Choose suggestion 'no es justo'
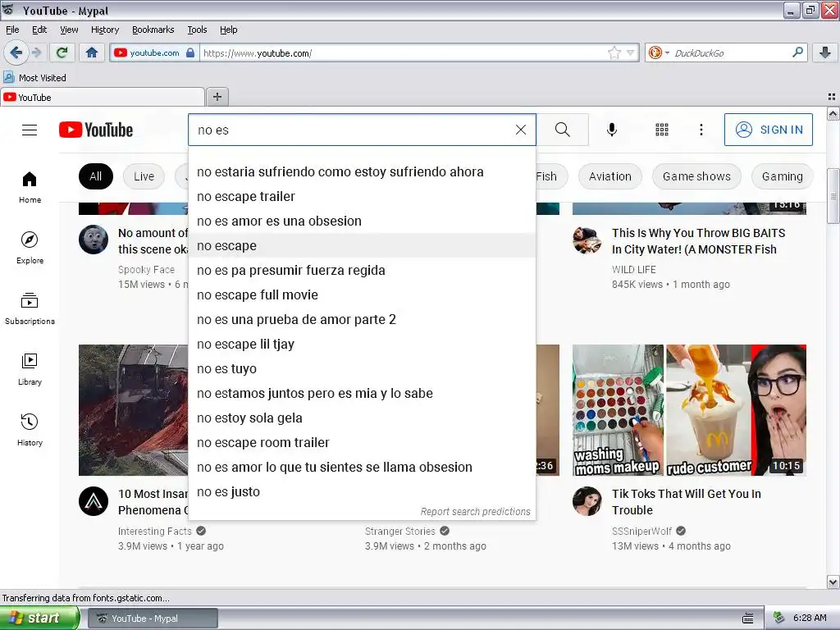The height and width of the screenshot is (630, 840). click(362, 492)
